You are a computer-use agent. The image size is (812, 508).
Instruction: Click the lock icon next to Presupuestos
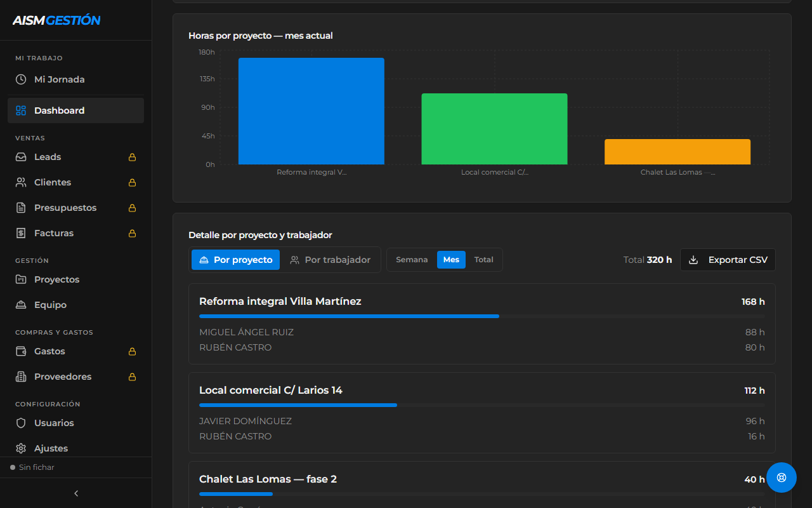[133, 208]
